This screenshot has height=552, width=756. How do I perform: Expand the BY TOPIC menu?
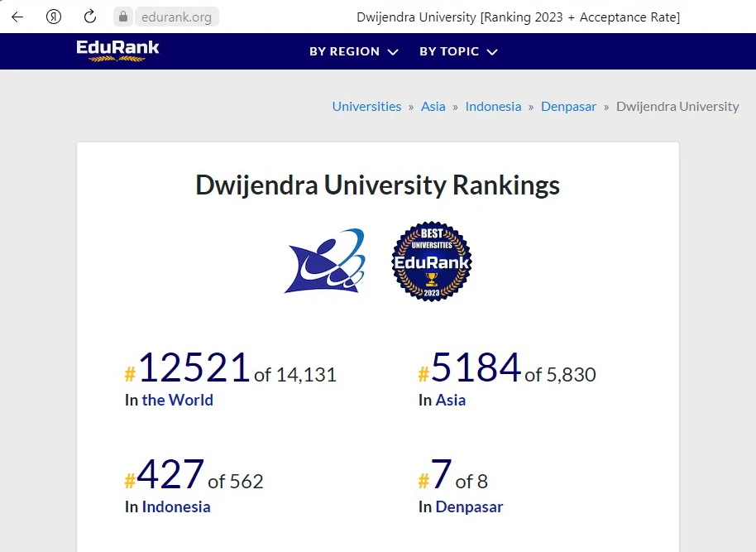coord(458,51)
